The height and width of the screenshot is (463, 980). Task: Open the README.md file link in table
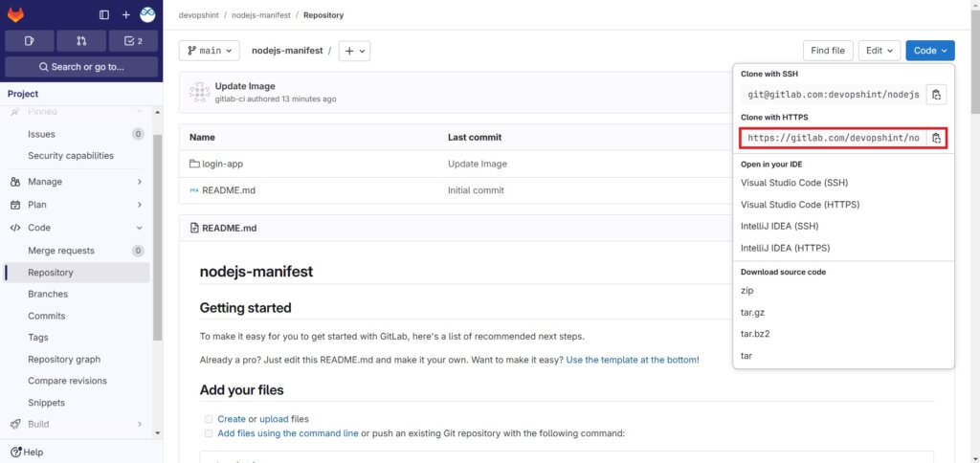pyautogui.click(x=229, y=190)
